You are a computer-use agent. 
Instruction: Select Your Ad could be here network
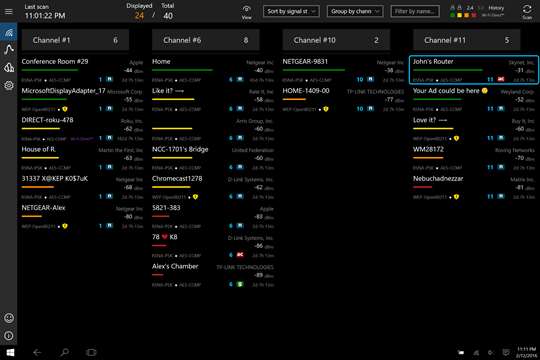[474, 100]
